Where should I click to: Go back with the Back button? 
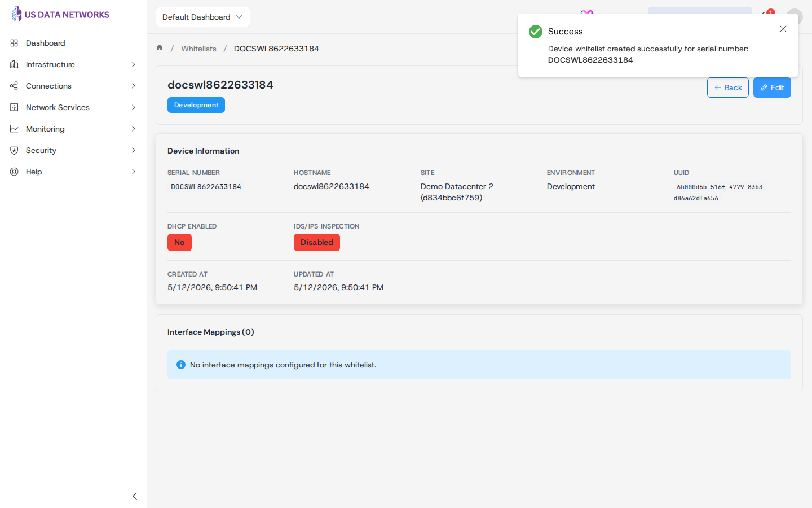point(728,87)
